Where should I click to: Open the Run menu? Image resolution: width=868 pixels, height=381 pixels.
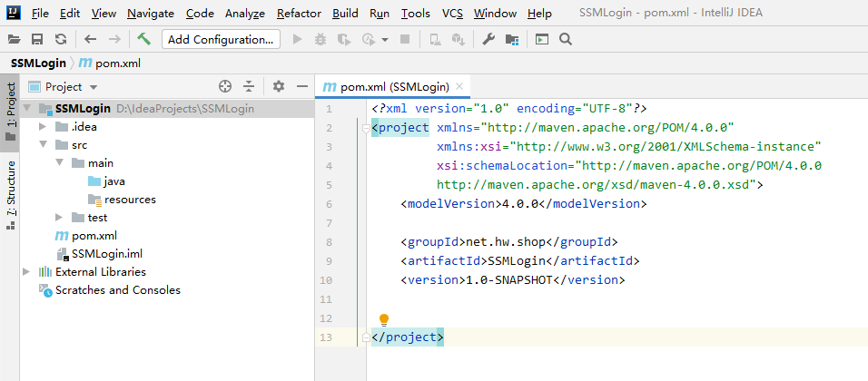click(380, 14)
